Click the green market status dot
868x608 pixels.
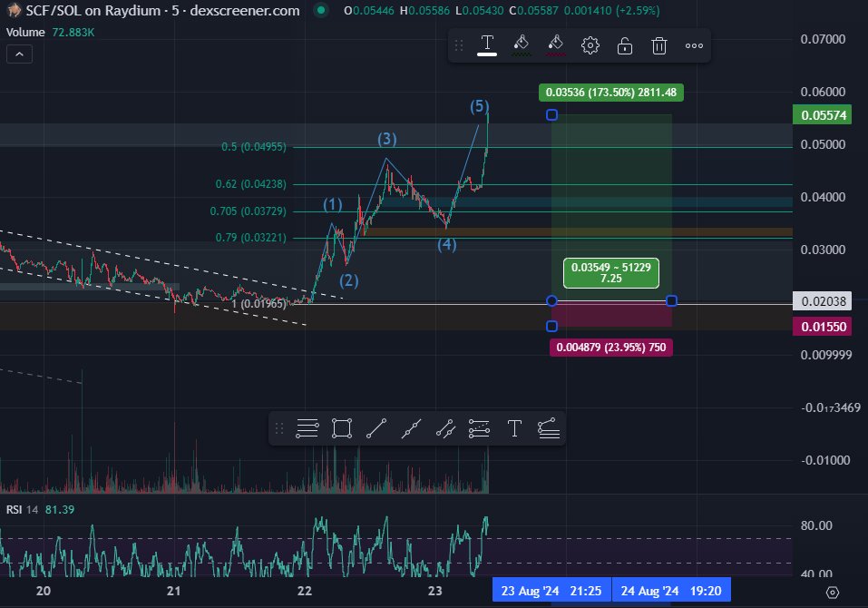321,10
